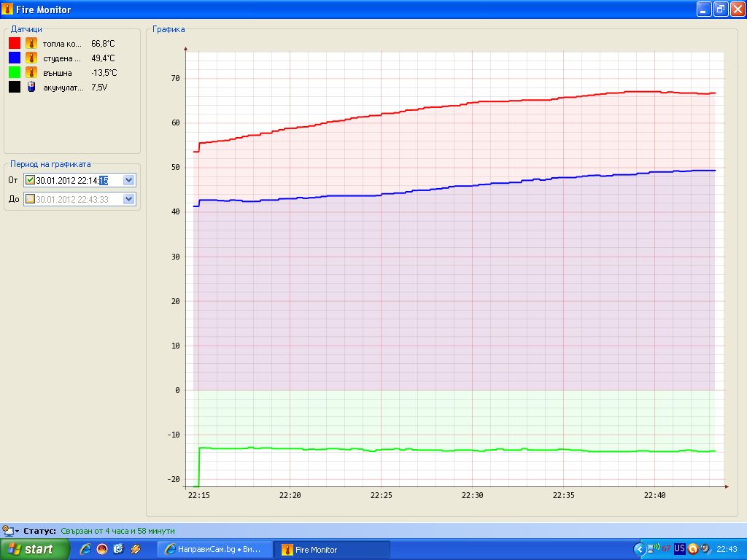Switch to НаправиСам.bg taskbar window
747x560 pixels.
[x=215, y=550]
